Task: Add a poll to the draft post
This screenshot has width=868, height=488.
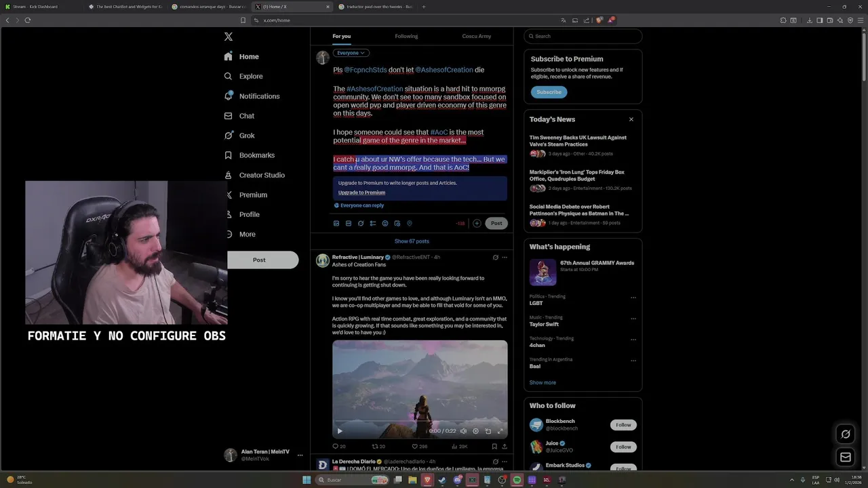Action: (x=373, y=223)
